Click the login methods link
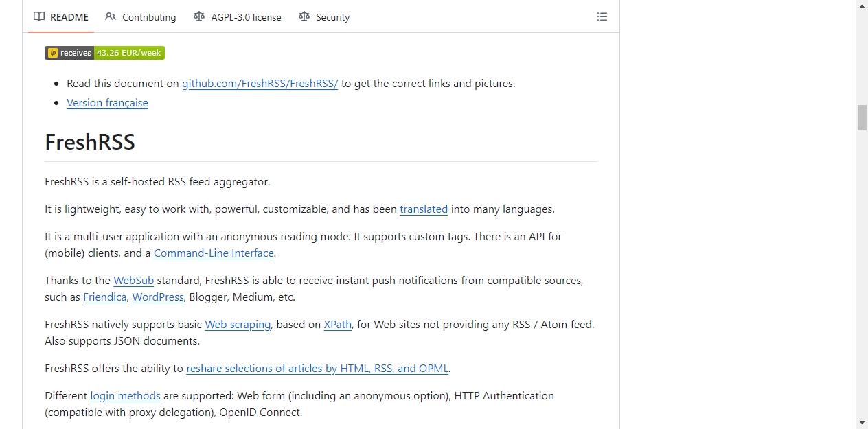This screenshot has width=868, height=429. [x=125, y=396]
